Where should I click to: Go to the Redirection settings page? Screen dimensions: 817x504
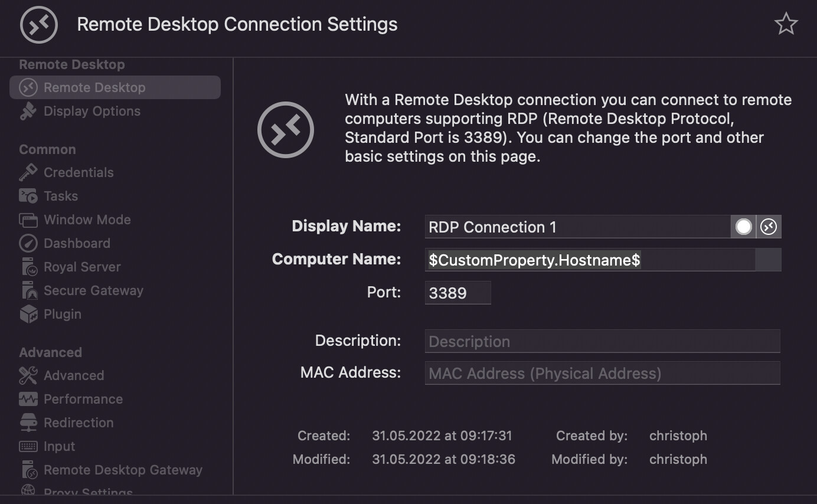pos(78,423)
